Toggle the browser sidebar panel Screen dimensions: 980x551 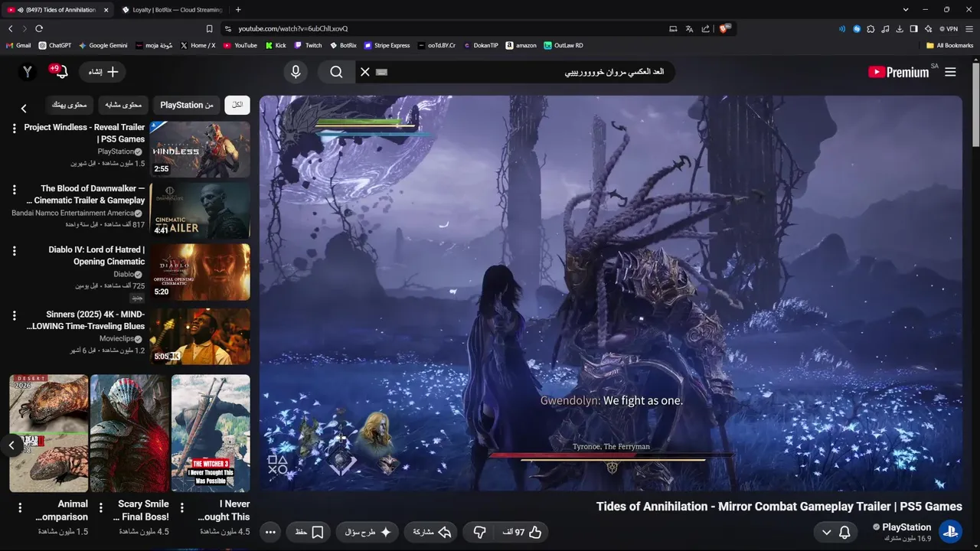(913, 28)
